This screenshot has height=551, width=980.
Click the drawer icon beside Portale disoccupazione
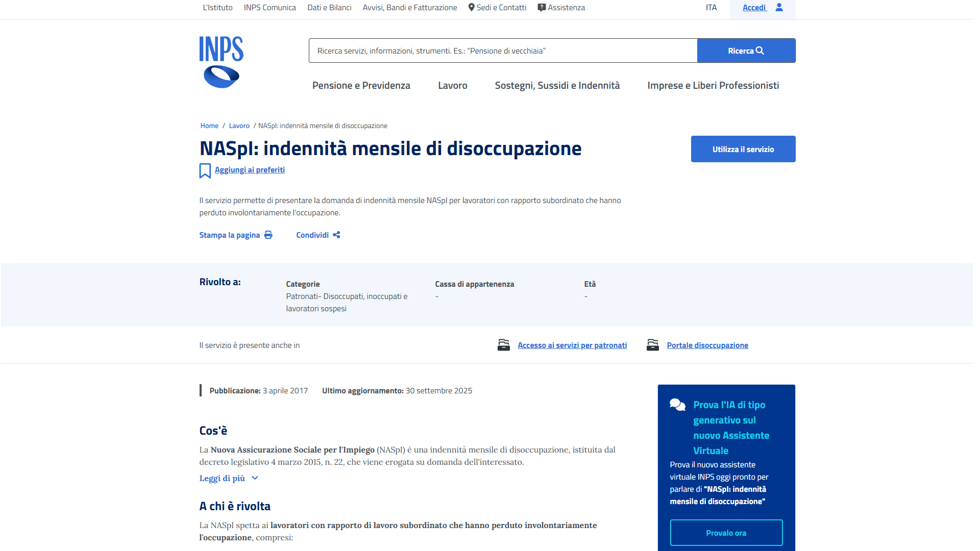coord(653,345)
